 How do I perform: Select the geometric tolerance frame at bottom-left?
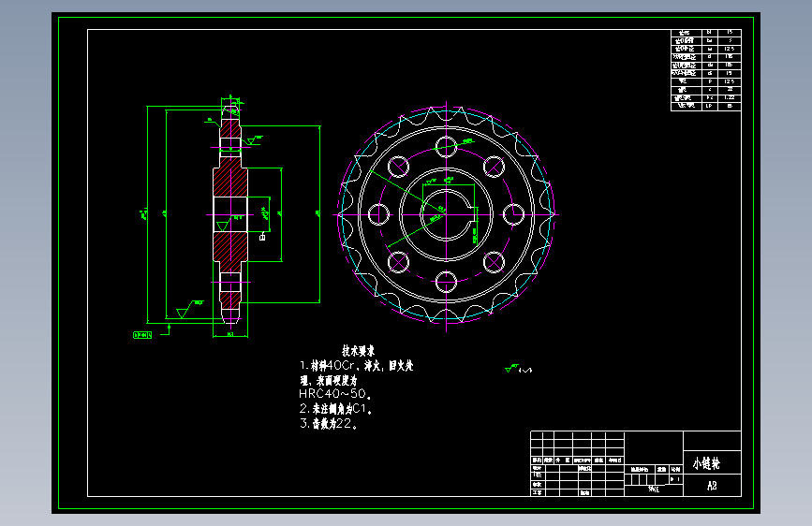142,335
